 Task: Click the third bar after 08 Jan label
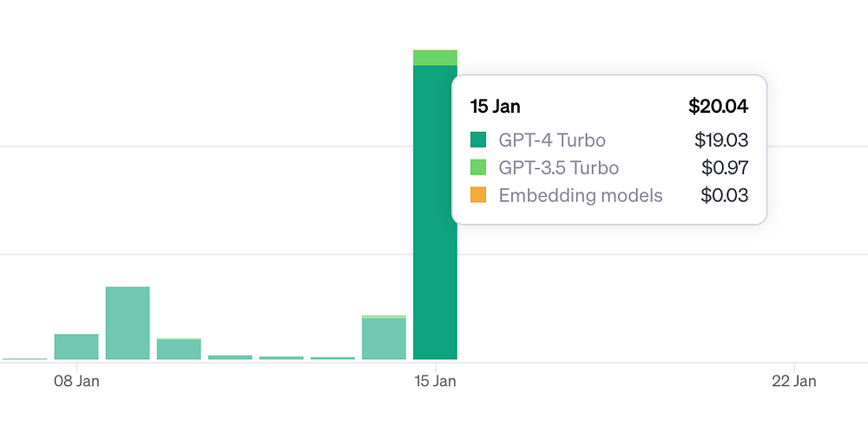click(x=230, y=357)
